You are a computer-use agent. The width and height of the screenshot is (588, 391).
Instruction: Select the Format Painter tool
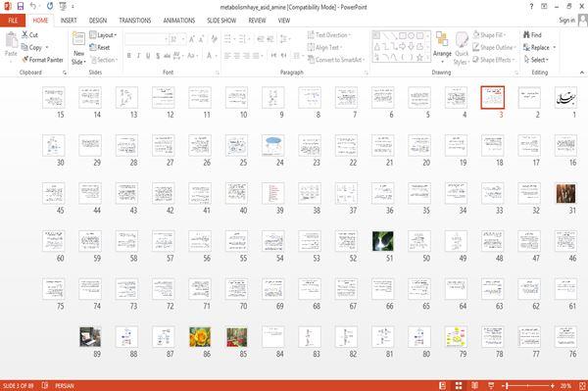click(x=42, y=60)
